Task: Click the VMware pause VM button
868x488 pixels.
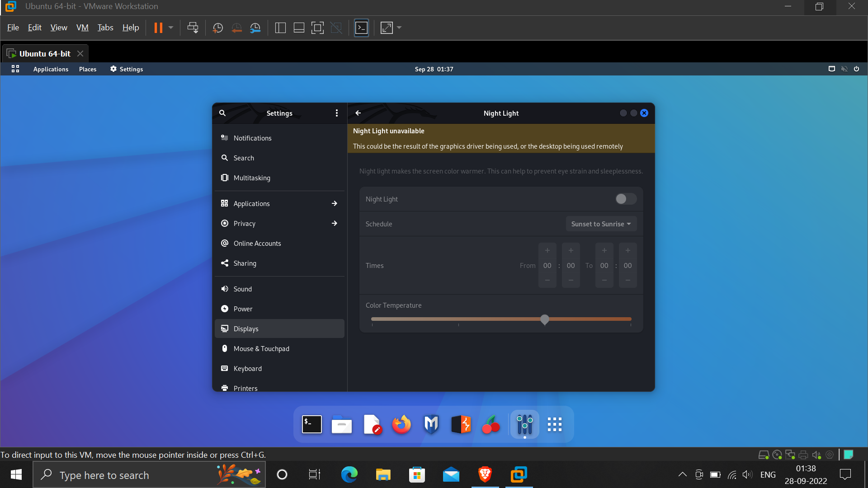Action: (158, 28)
